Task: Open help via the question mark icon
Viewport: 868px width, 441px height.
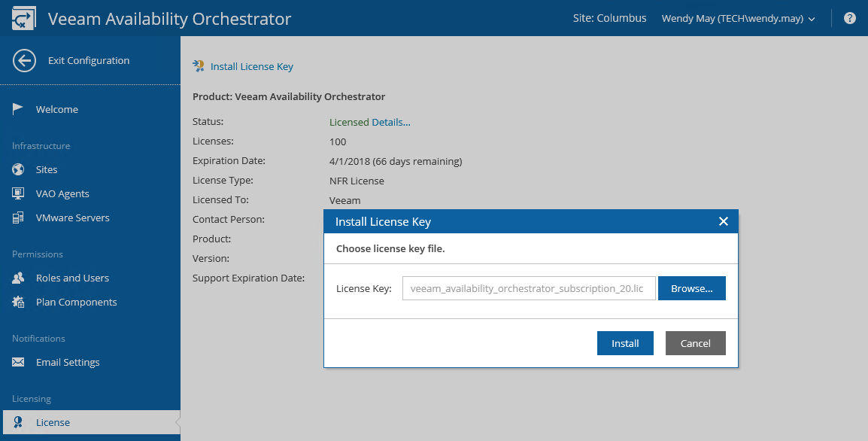Action: pyautogui.click(x=850, y=18)
